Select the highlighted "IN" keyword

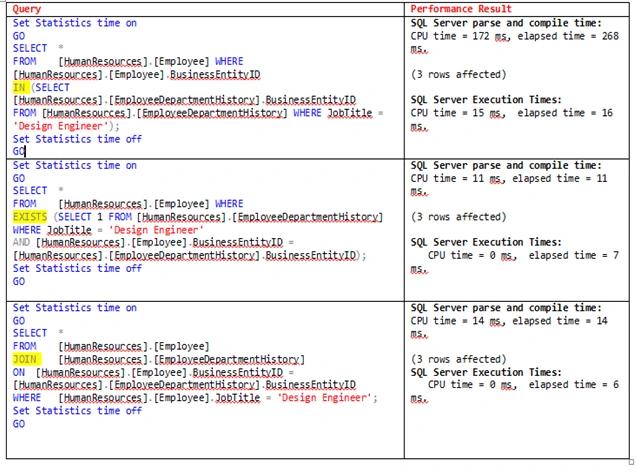tap(19, 87)
